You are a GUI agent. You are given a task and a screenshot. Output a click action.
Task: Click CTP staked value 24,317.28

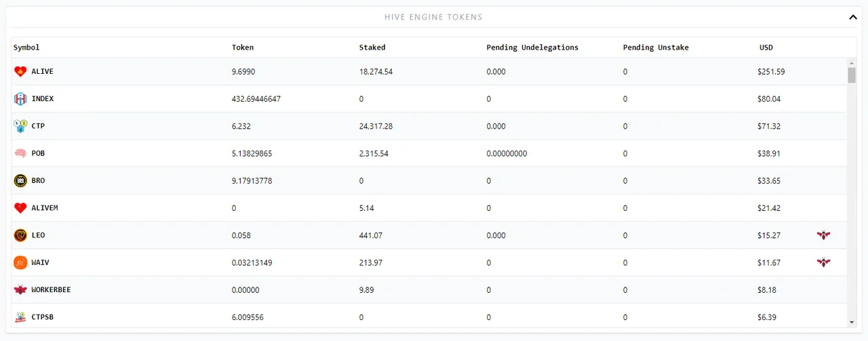tap(376, 126)
